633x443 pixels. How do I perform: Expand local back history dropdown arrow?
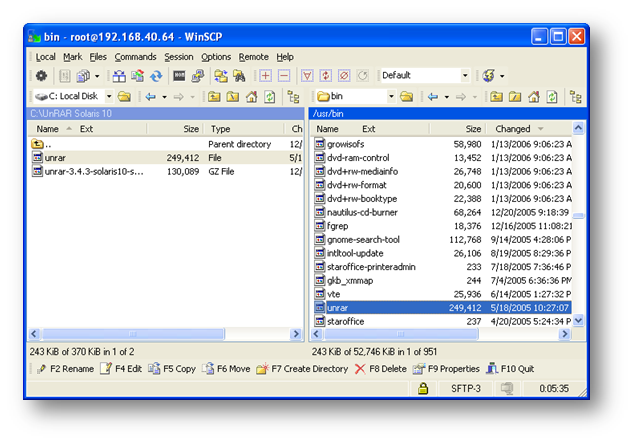tap(164, 97)
